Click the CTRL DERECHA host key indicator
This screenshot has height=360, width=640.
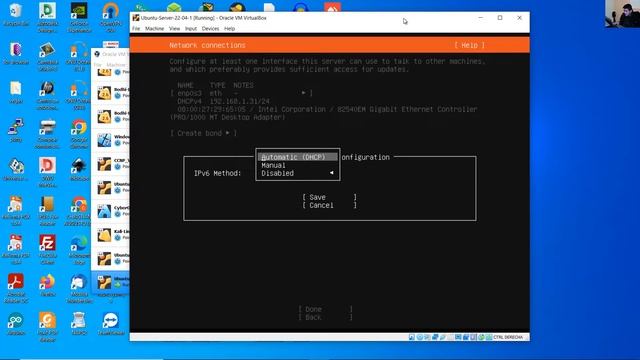click(x=508, y=337)
